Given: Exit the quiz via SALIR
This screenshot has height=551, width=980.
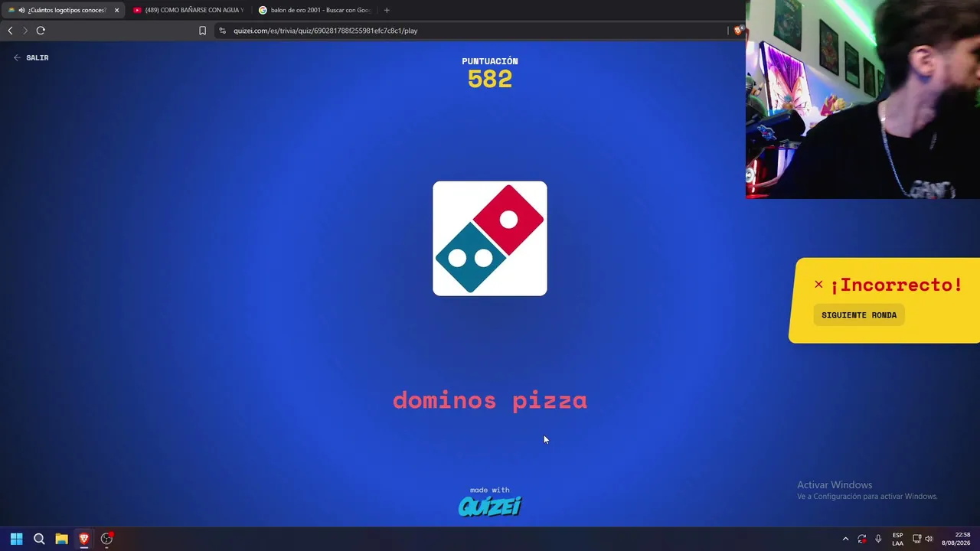Looking at the screenshot, I should (x=31, y=57).
